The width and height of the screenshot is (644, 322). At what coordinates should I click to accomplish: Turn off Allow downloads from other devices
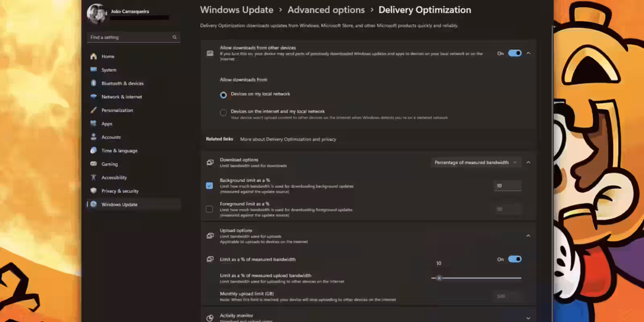click(515, 53)
